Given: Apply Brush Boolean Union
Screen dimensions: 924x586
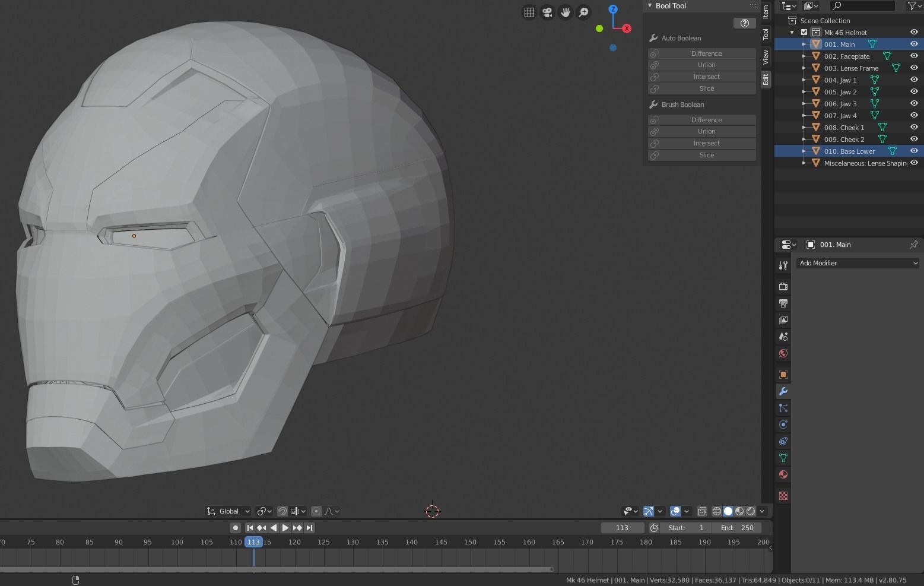Looking at the screenshot, I should click(x=702, y=131).
